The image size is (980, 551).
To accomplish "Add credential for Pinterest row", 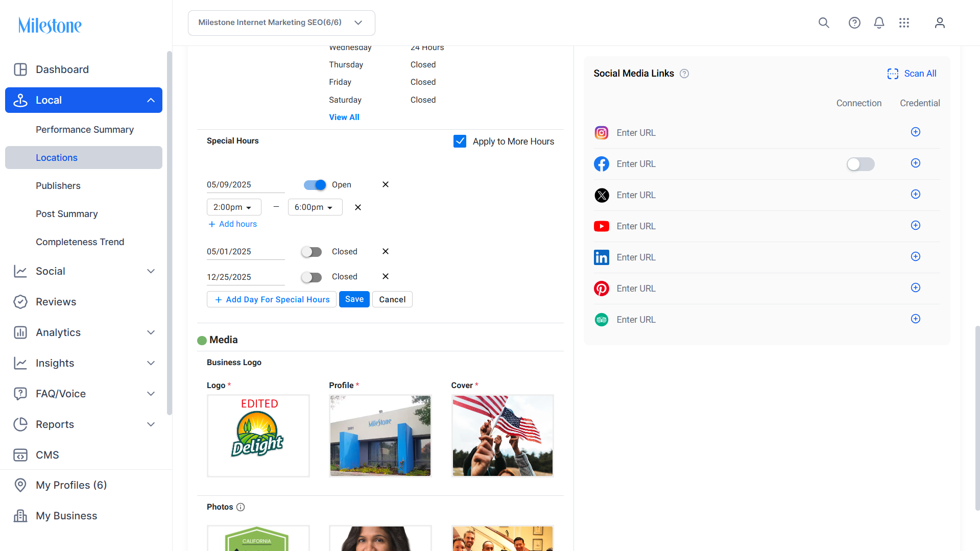I will pos(916,288).
